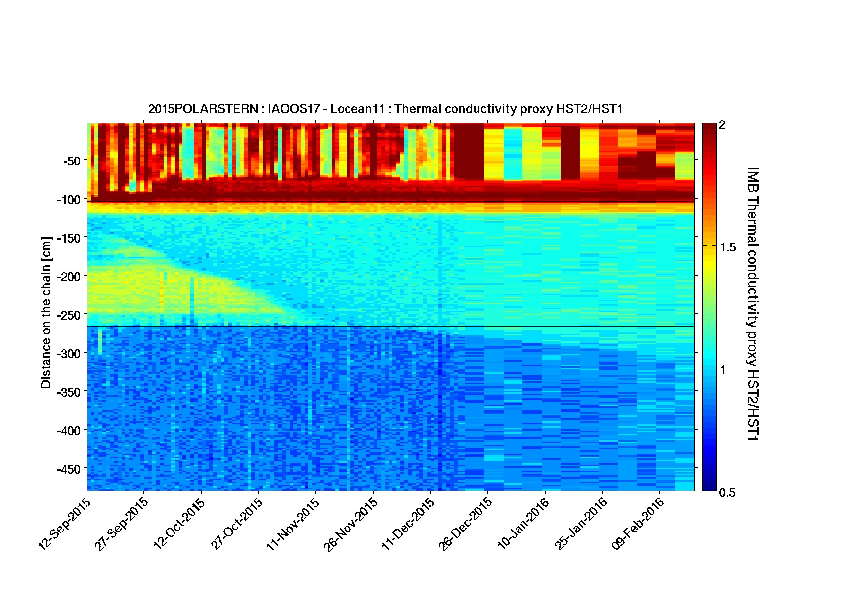This screenshot has height=614, width=868.
Task: Select the 12-Sep-2015 date tick label
Action: pos(65,524)
